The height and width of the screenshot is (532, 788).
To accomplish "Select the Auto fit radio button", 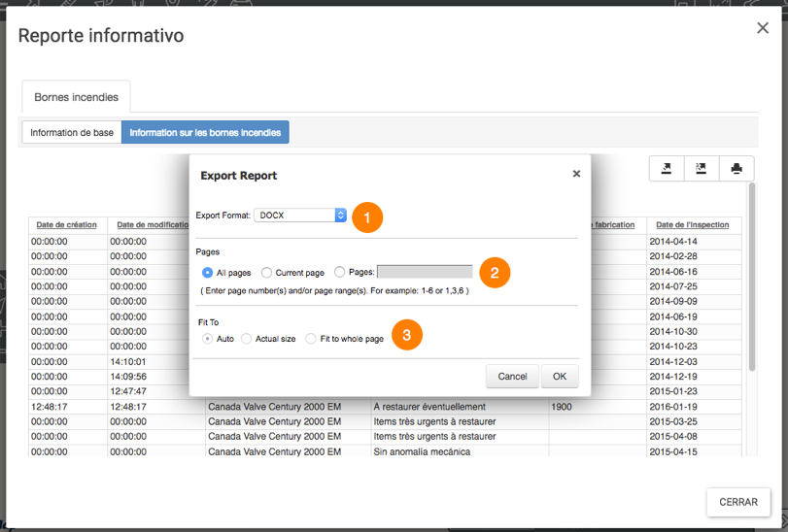I will click(x=207, y=339).
